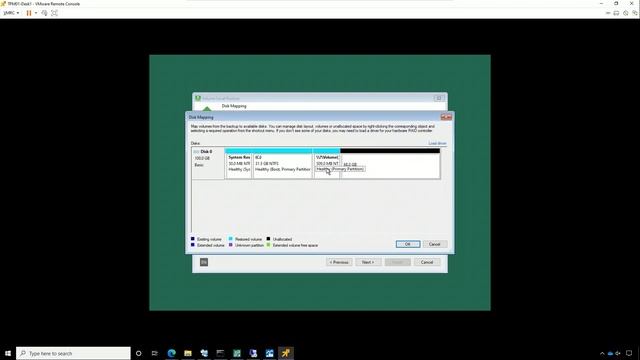The height and width of the screenshot is (360, 640).
Task: Click the Restored volume legend swatch
Action: coord(231,239)
